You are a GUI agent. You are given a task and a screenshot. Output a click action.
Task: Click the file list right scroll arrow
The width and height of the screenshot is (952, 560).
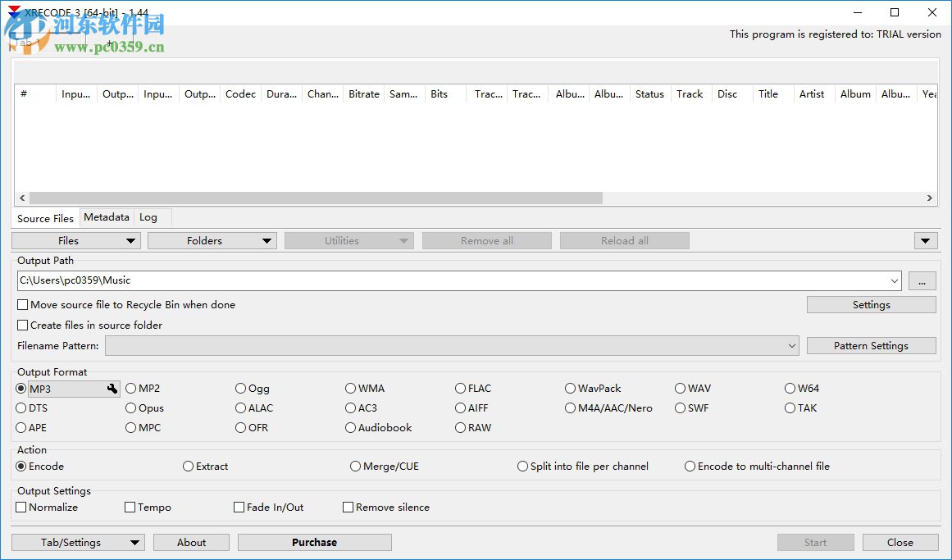coord(929,198)
